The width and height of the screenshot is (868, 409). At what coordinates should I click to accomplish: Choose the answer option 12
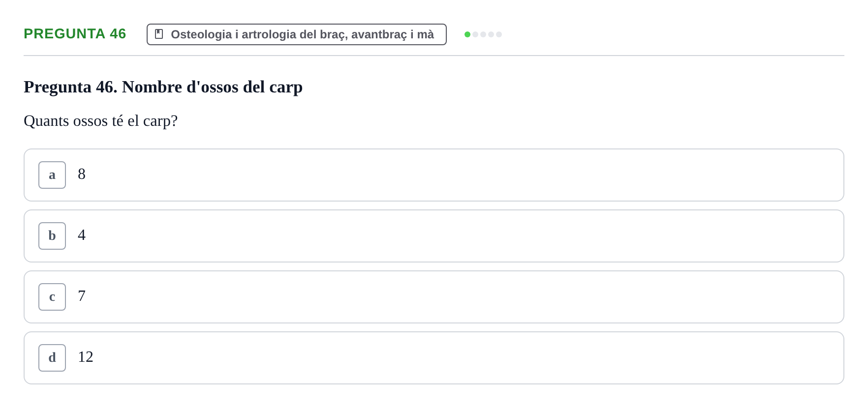tap(434, 358)
